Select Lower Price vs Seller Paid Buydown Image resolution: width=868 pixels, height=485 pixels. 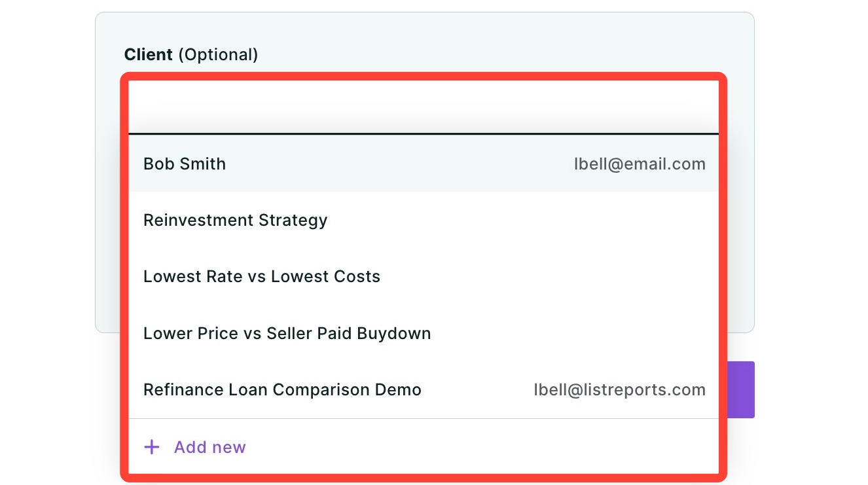424,333
